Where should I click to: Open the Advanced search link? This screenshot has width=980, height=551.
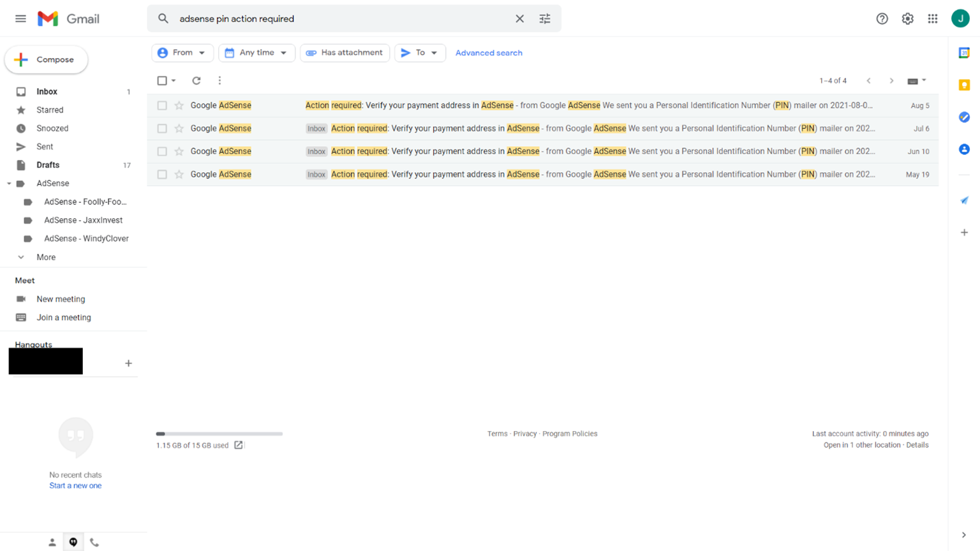(x=489, y=53)
